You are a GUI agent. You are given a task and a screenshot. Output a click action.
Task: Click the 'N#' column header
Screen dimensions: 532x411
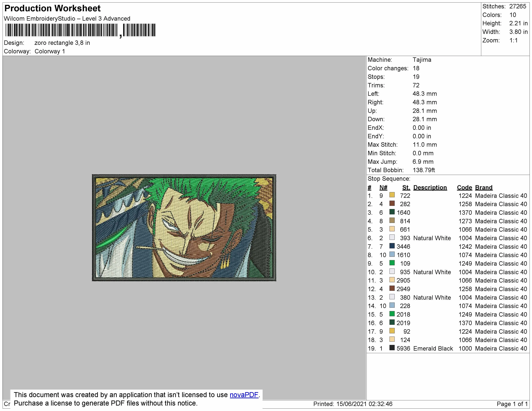point(383,187)
